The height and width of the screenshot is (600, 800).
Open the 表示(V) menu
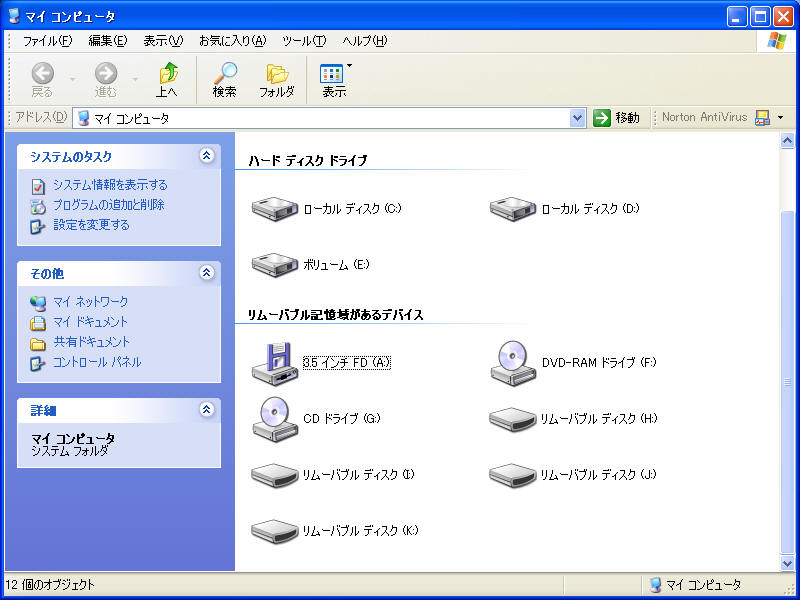pyautogui.click(x=163, y=41)
